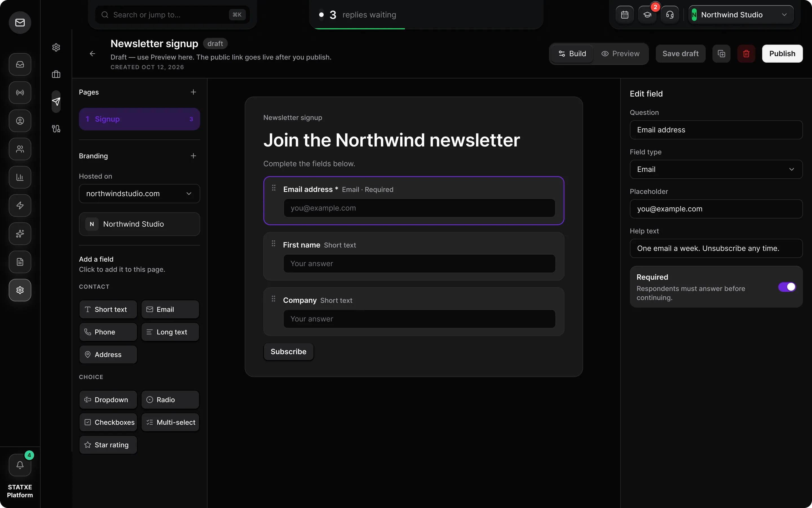812x508 pixels.
Task: Open the inbox tray icon in the sidebar
Action: tap(20, 64)
